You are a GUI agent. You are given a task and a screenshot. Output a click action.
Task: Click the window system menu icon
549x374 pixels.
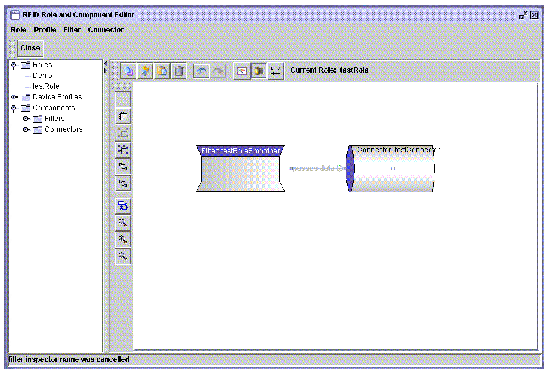point(15,15)
